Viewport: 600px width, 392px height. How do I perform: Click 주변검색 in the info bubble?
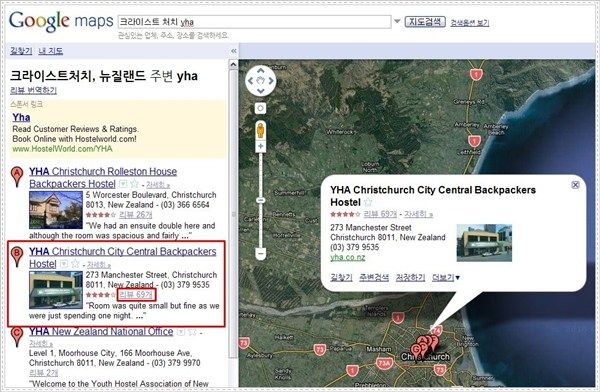[373, 277]
